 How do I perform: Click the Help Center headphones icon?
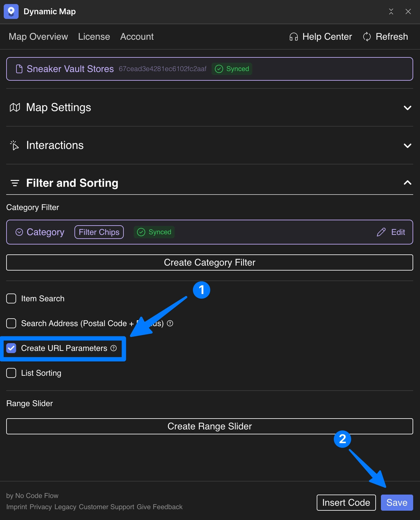pos(293,37)
